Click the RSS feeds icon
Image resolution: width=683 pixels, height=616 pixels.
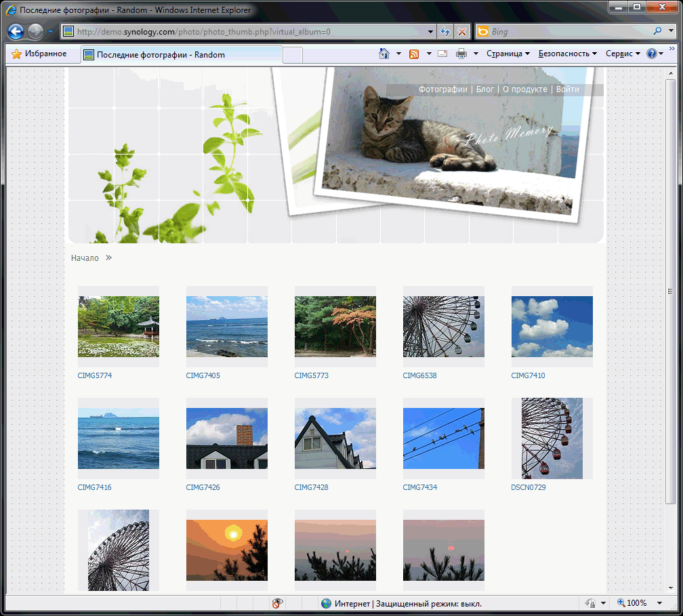coord(413,54)
